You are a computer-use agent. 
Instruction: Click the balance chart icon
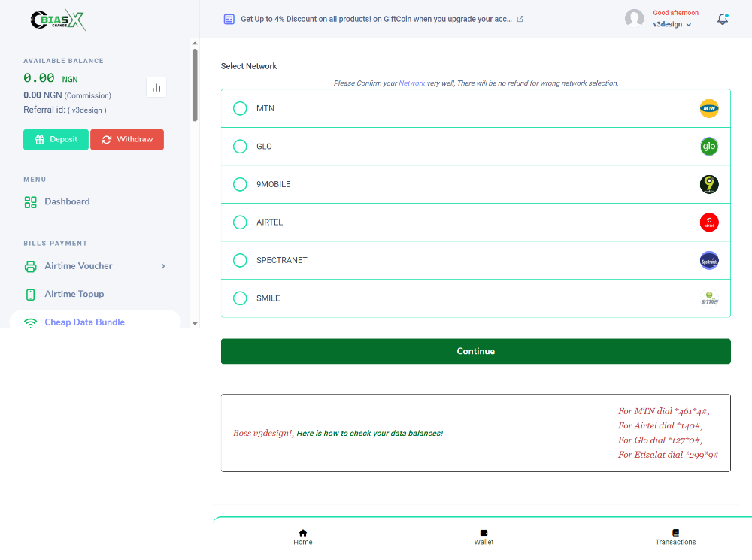coord(156,87)
